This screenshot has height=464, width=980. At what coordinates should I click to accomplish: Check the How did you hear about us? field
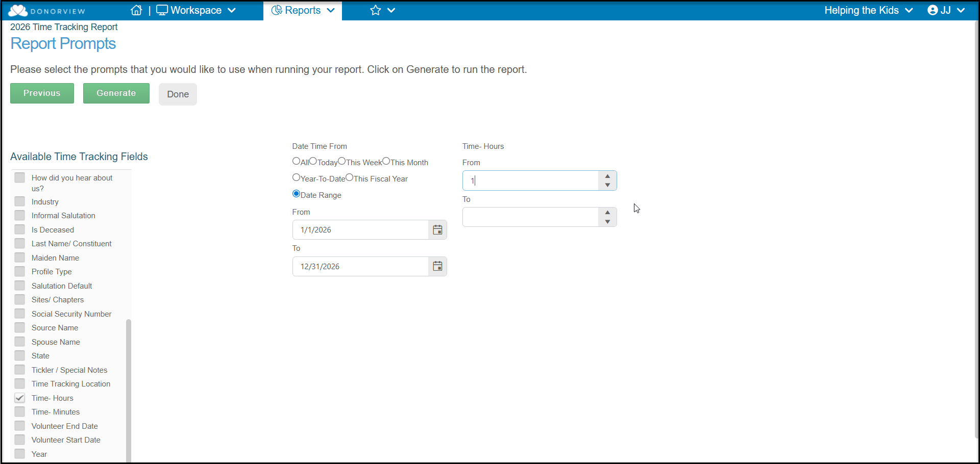coord(20,177)
